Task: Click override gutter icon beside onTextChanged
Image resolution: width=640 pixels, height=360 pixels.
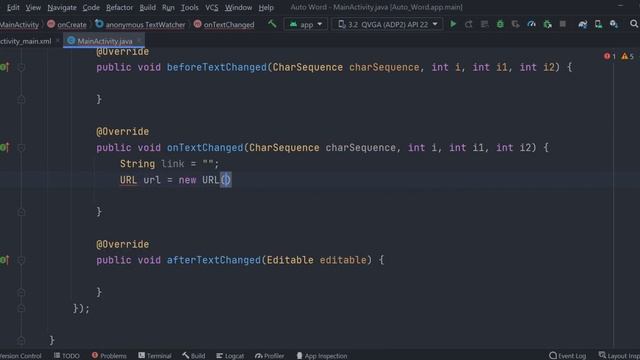Action: 5,147
